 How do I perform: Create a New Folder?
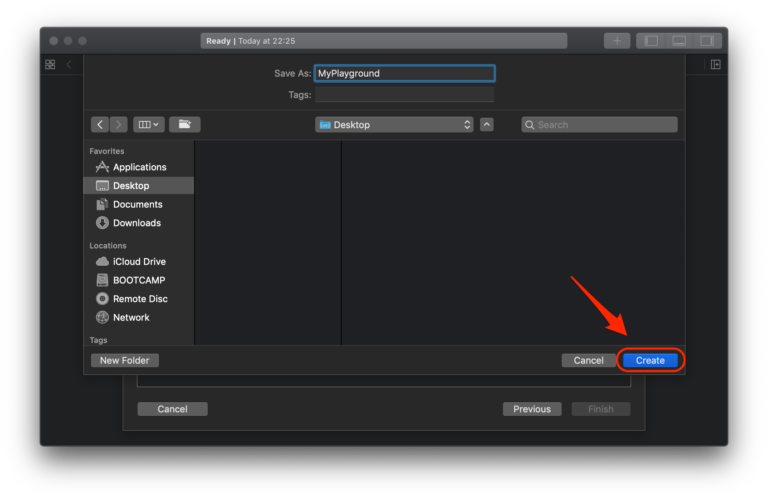click(124, 360)
